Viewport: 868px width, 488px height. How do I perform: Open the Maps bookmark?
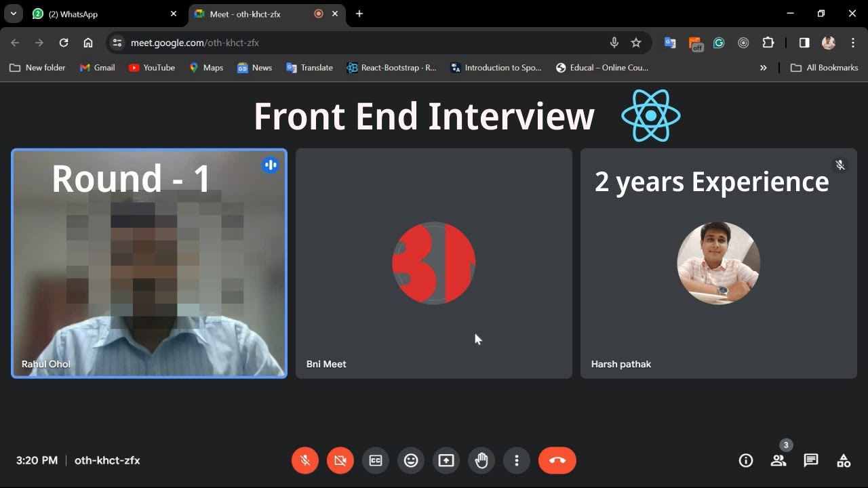pos(206,68)
